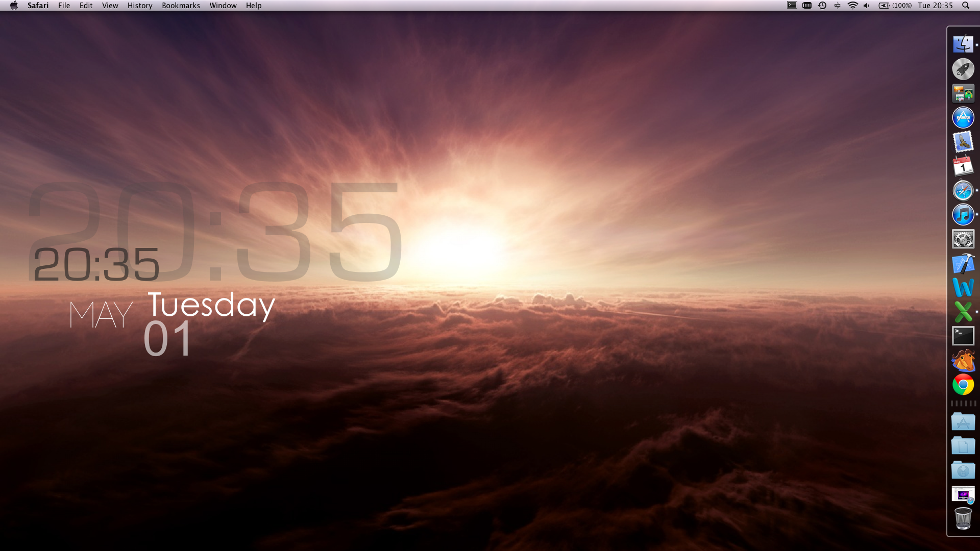This screenshot has height=551, width=980.
Task: Click the connector status menu bar icon
Action: pyautogui.click(x=838, y=6)
